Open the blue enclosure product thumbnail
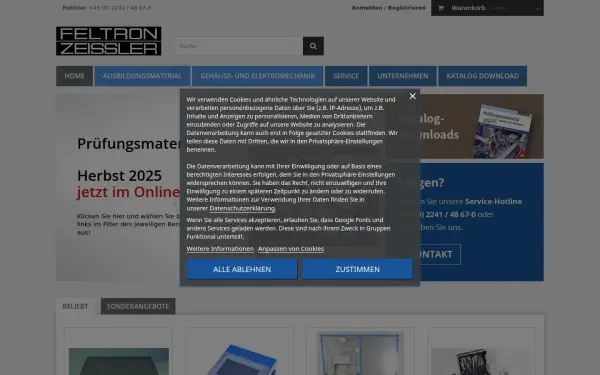The height and width of the screenshot is (375, 600). click(x=240, y=360)
